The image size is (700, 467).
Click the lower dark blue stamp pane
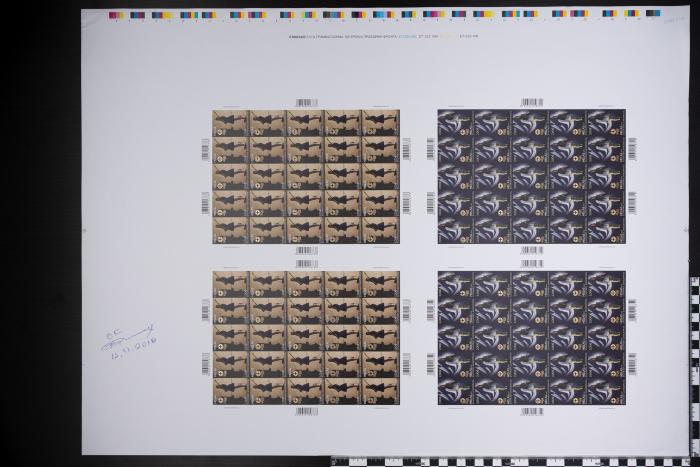[x=531, y=338]
